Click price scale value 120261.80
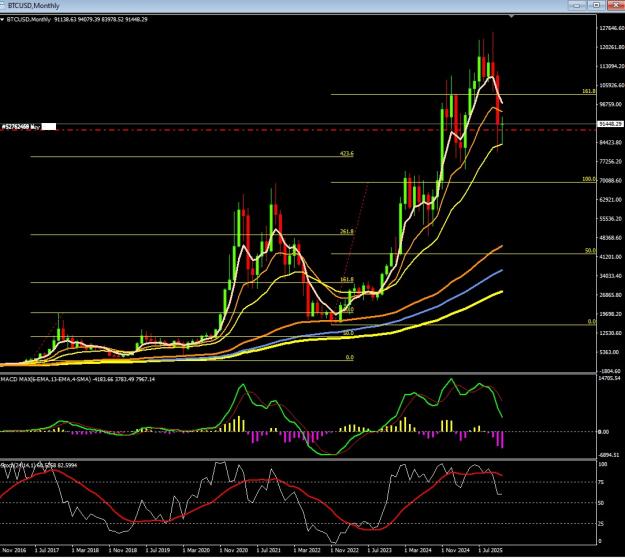625x558 pixels. (611, 47)
